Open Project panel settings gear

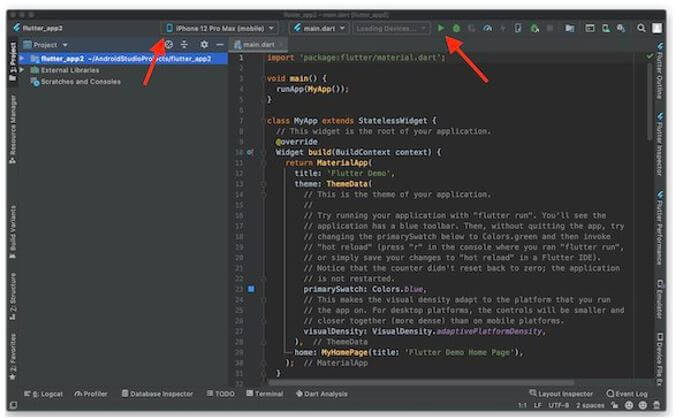coord(203,45)
